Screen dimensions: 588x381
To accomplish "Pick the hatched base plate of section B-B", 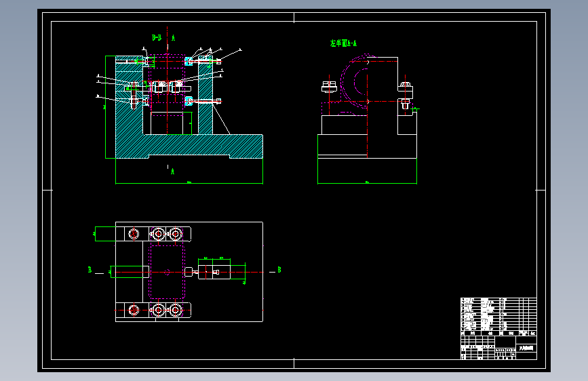I will (189, 146).
